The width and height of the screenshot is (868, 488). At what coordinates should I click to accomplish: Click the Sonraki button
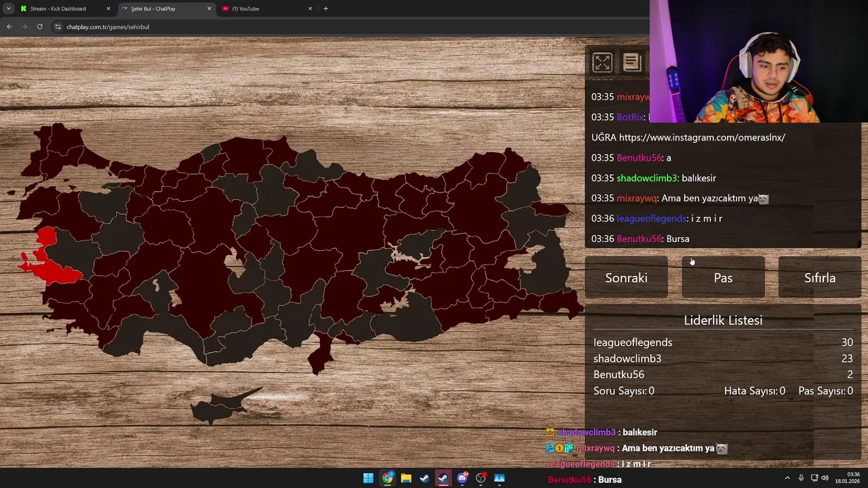[x=627, y=278]
